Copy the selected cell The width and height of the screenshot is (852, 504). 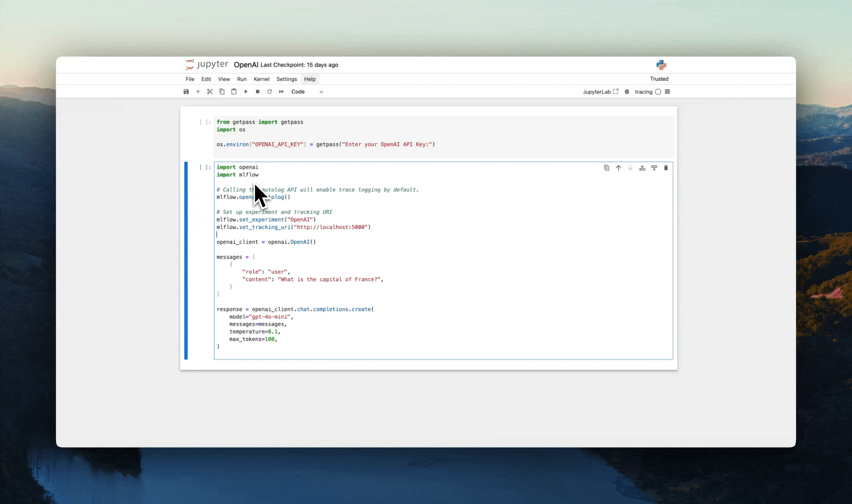point(222,91)
